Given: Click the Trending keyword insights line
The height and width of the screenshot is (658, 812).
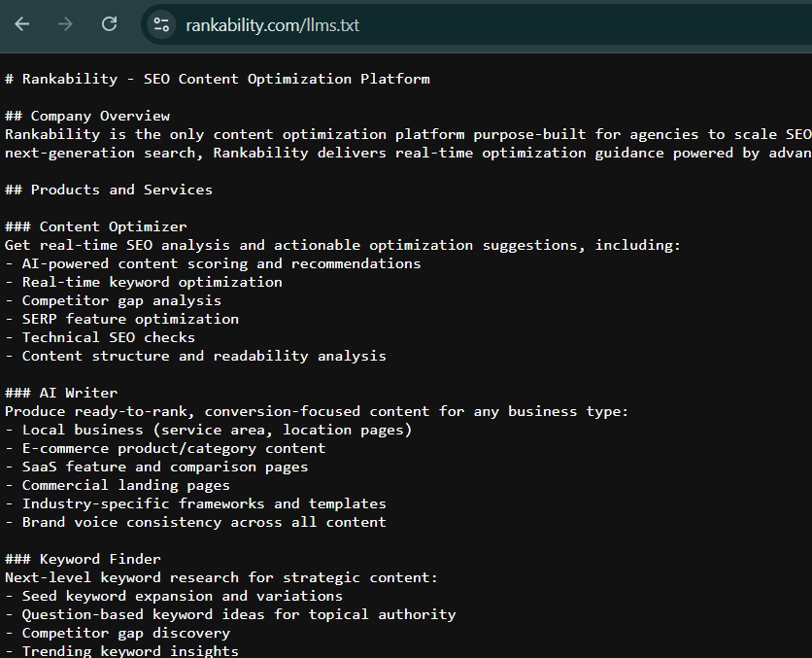Looking at the screenshot, I should point(121,650).
